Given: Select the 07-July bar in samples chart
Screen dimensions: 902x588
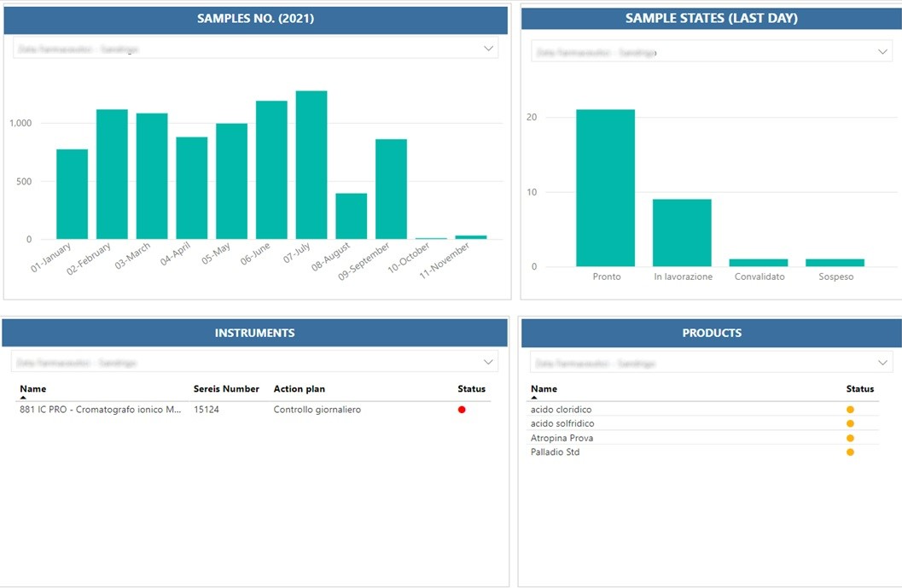Looking at the screenshot, I should click(x=311, y=165).
